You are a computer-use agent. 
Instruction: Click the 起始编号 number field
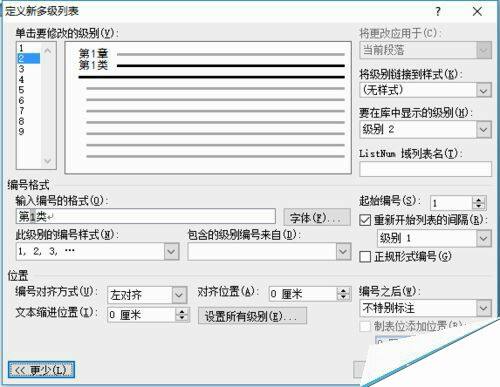tap(452, 203)
